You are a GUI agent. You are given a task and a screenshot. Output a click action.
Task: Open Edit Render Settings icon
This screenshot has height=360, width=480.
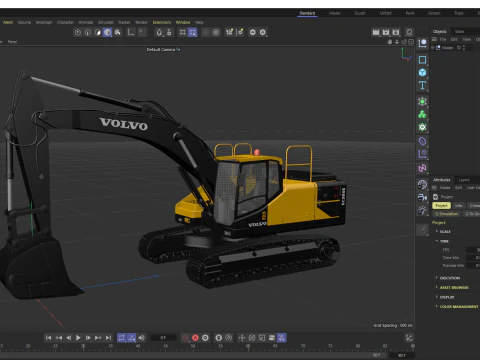[396, 32]
